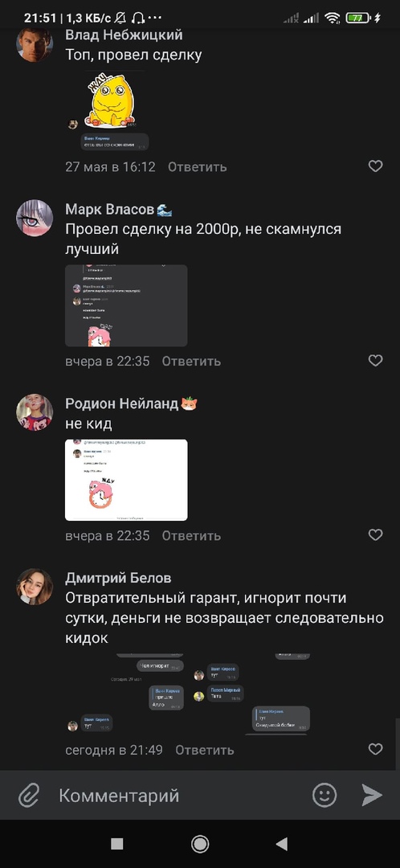400x868 pixels.
Task: Open Родион Нейланд's attached white screenshot
Action: (126, 480)
